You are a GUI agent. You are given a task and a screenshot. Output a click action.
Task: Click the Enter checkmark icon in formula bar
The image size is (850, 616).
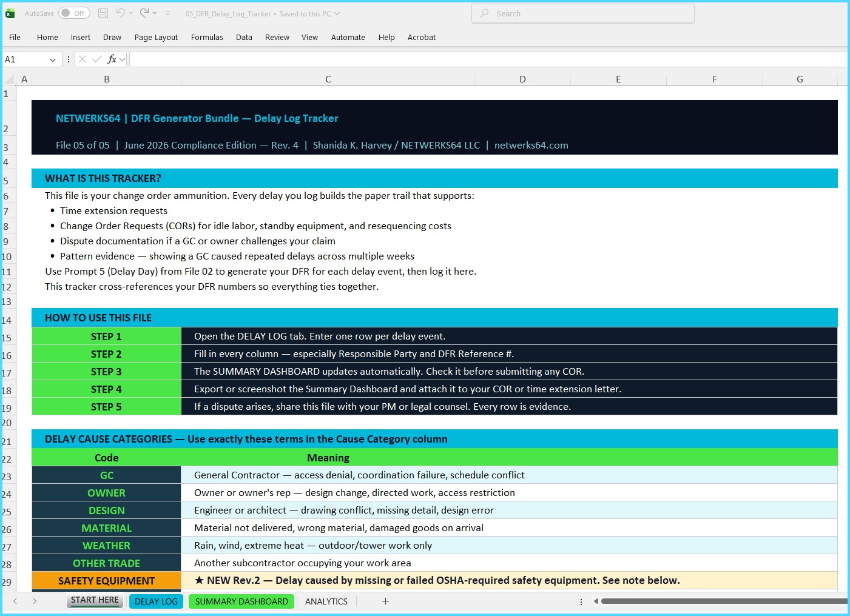coord(97,59)
